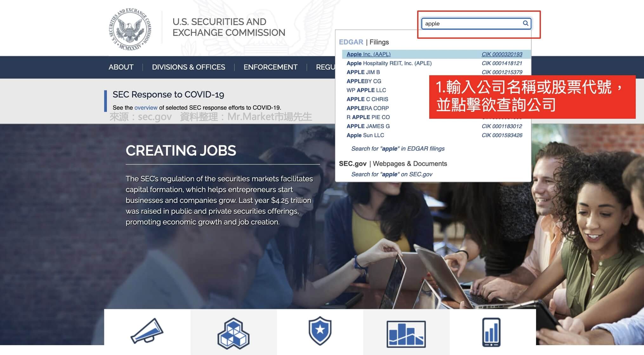Select R APPLE PIE CO suggestion
The image size is (644, 355).
[x=368, y=117]
